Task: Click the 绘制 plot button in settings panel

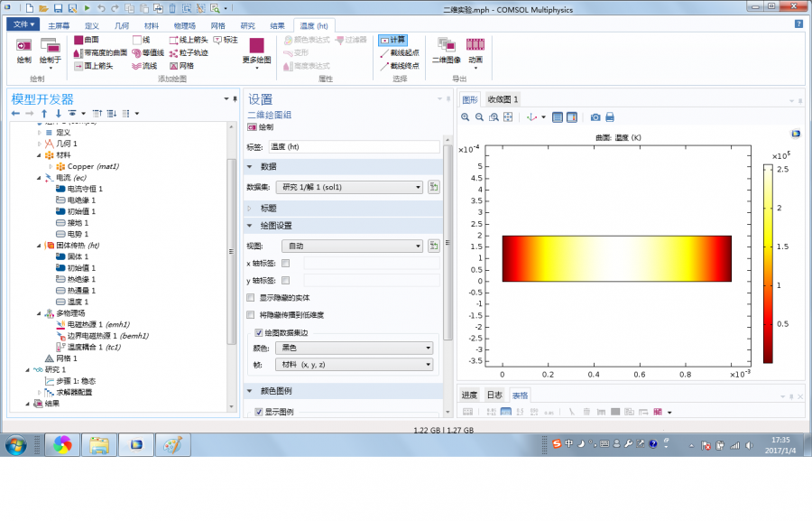Action: (x=261, y=127)
